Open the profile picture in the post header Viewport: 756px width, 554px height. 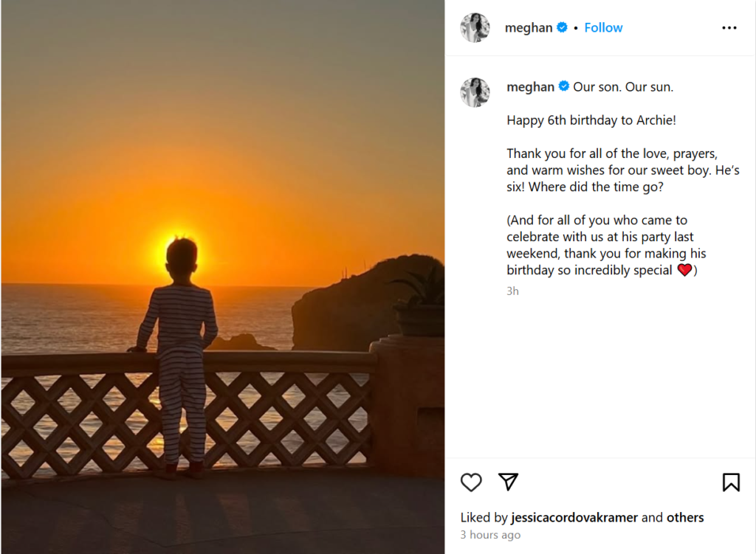[475, 28]
